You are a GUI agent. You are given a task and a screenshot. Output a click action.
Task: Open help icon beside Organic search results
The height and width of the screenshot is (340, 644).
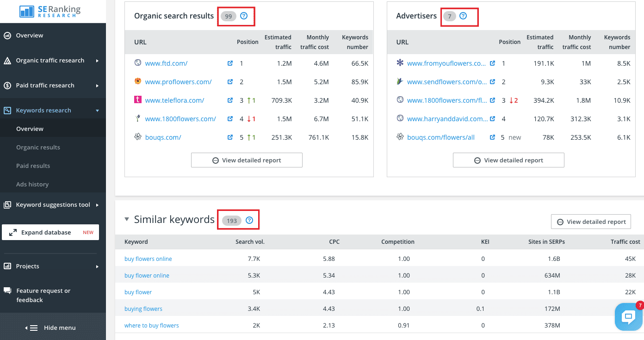click(244, 16)
